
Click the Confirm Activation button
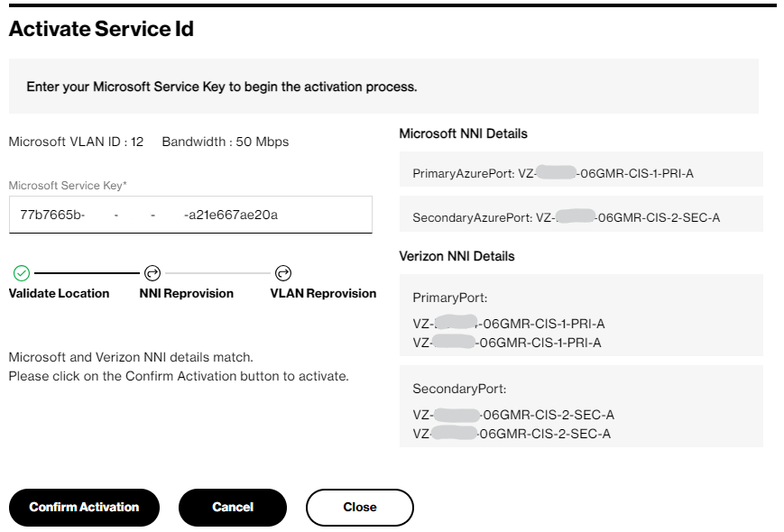84,507
